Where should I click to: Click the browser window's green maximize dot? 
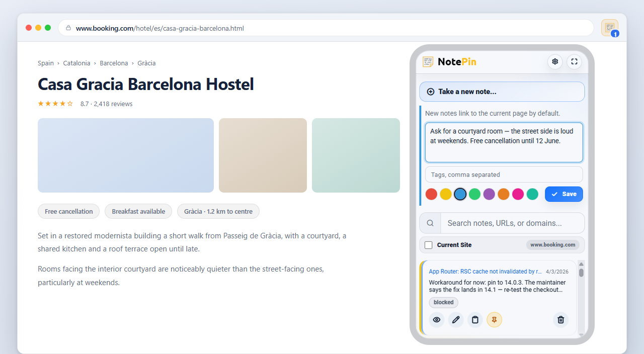[x=48, y=28]
